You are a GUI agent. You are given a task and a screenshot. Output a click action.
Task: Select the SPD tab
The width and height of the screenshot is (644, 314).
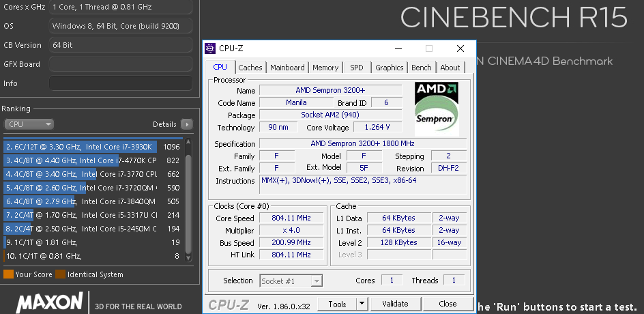(357, 68)
